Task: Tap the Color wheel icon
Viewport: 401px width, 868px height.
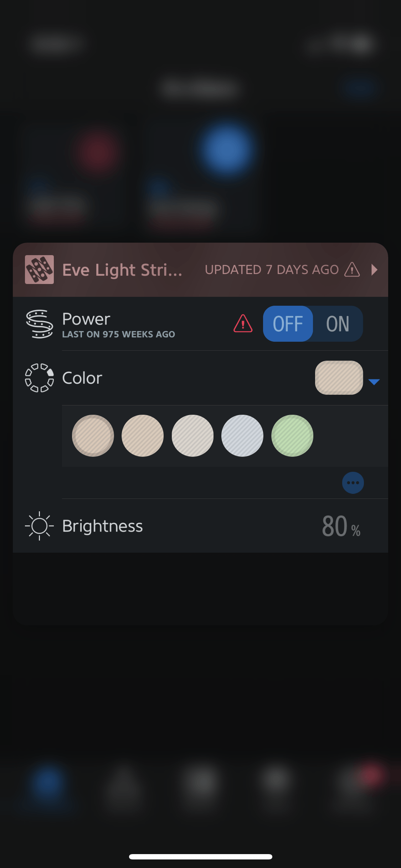Action: (x=40, y=378)
